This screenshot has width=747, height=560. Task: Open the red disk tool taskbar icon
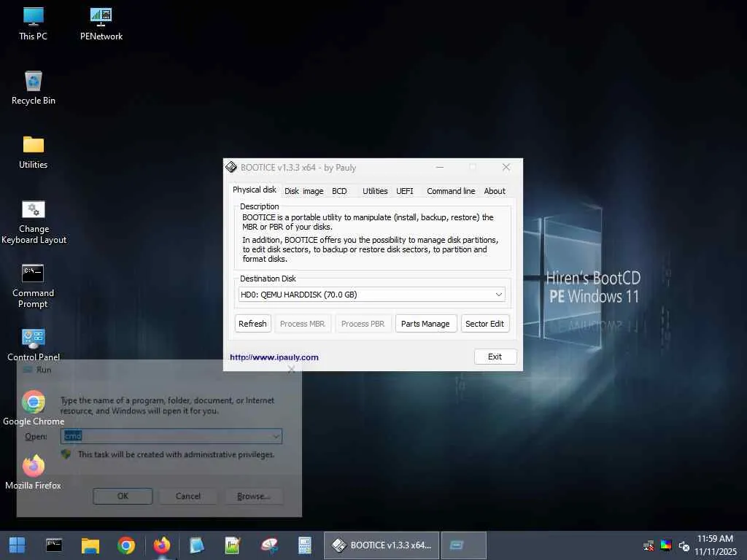point(269,545)
